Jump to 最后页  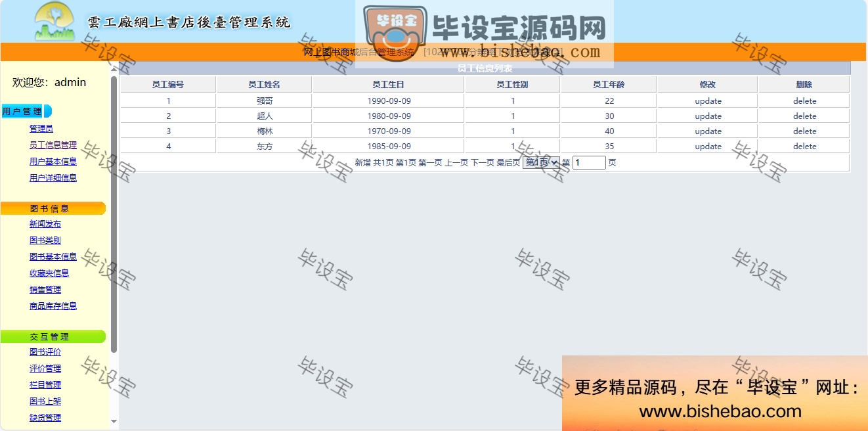tap(508, 163)
